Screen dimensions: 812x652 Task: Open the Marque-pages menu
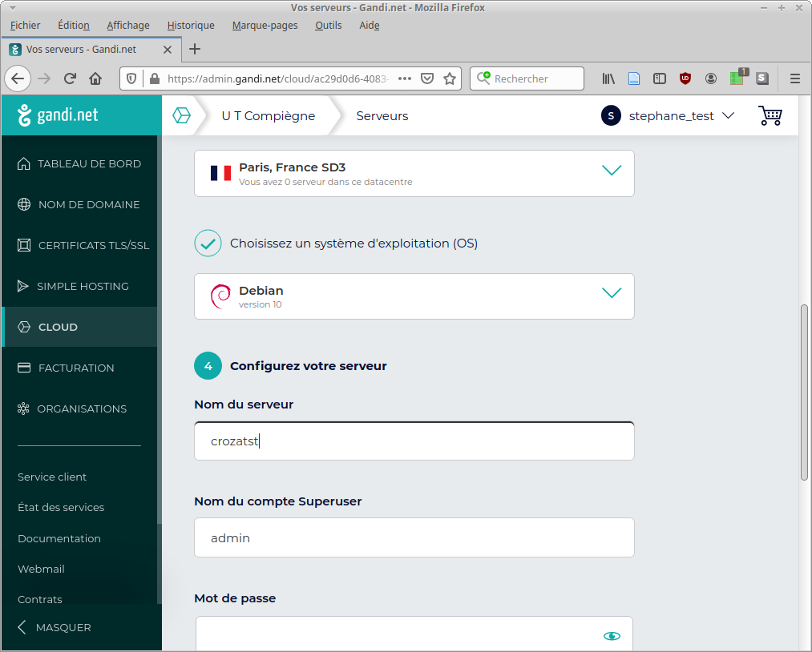265,25
